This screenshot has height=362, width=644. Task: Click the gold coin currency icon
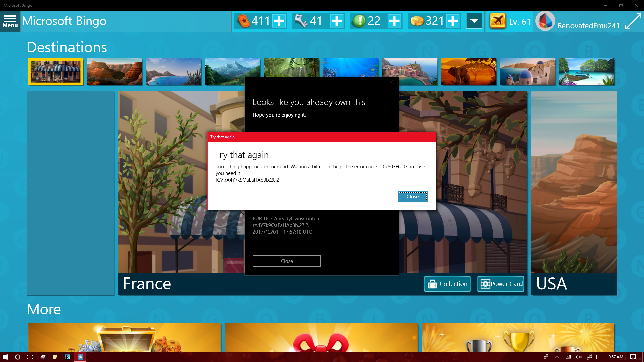point(417,21)
